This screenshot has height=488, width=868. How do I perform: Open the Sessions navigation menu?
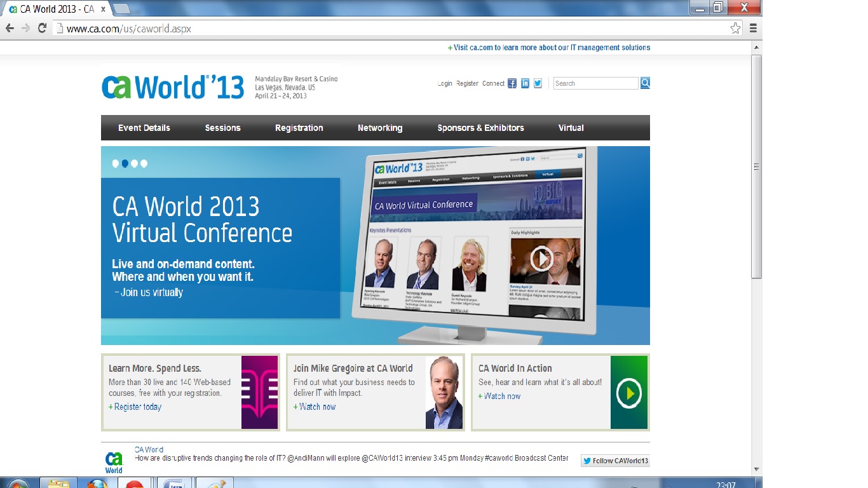click(x=222, y=128)
